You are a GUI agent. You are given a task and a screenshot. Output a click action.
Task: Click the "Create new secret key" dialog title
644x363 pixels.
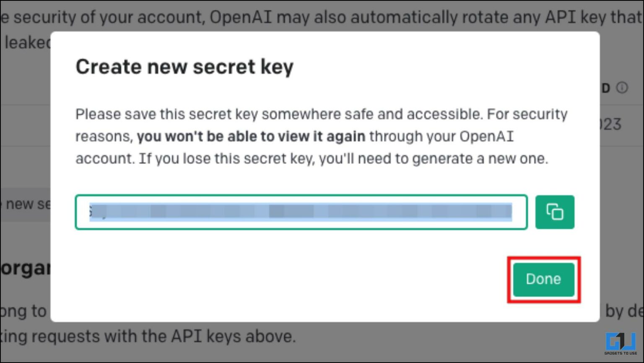tap(184, 67)
